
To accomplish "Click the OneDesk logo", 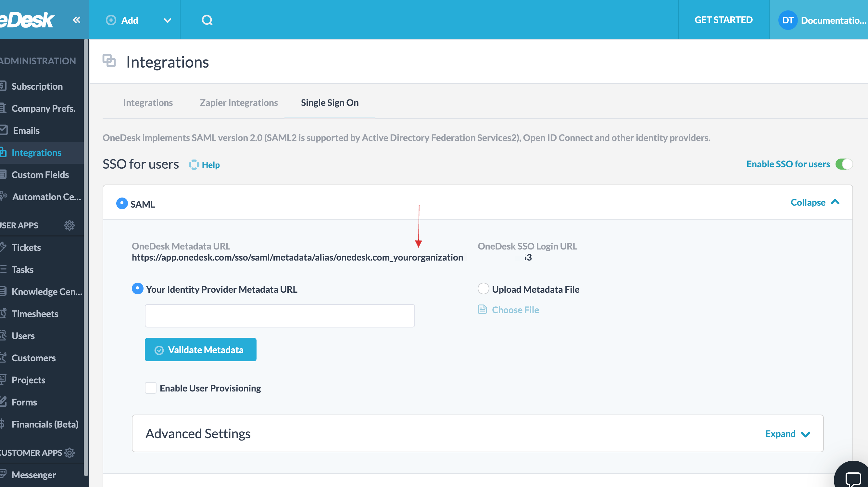I will point(27,20).
